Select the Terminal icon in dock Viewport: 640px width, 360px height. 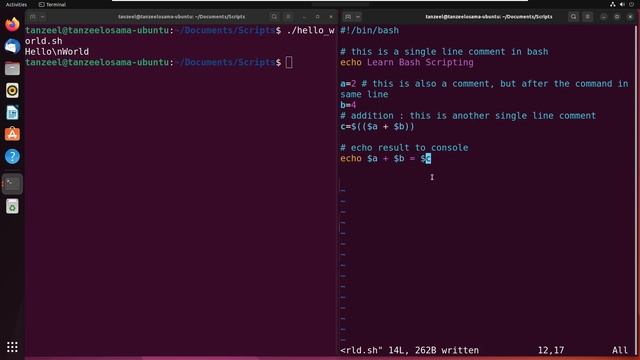(12, 184)
